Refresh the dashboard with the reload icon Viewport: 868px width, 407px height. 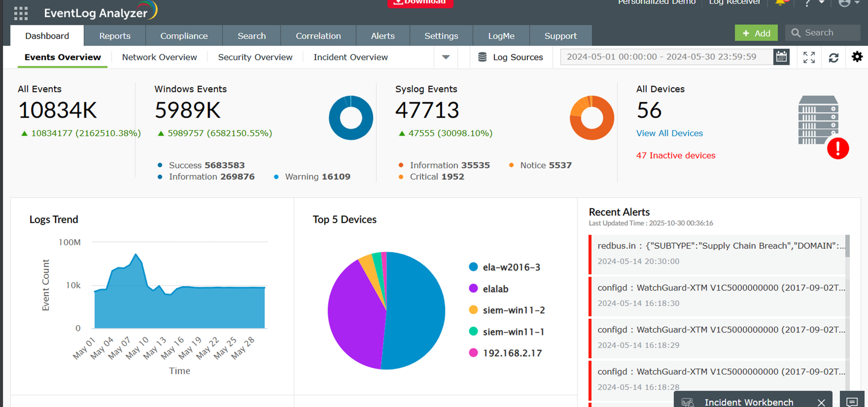[833, 58]
